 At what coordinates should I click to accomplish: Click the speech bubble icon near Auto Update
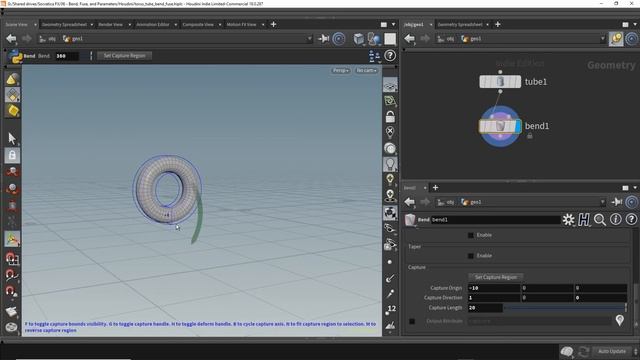click(x=567, y=351)
